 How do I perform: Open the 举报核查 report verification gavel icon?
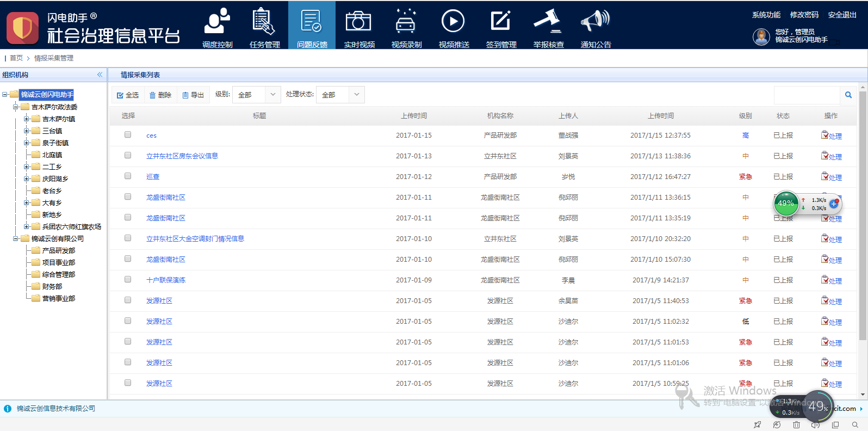pyautogui.click(x=548, y=27)
